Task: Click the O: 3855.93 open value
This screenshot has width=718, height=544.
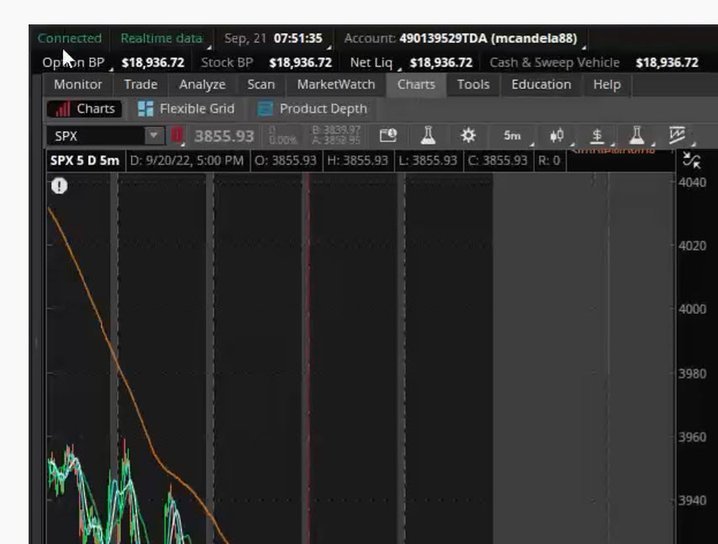Action: pos(286,161)
